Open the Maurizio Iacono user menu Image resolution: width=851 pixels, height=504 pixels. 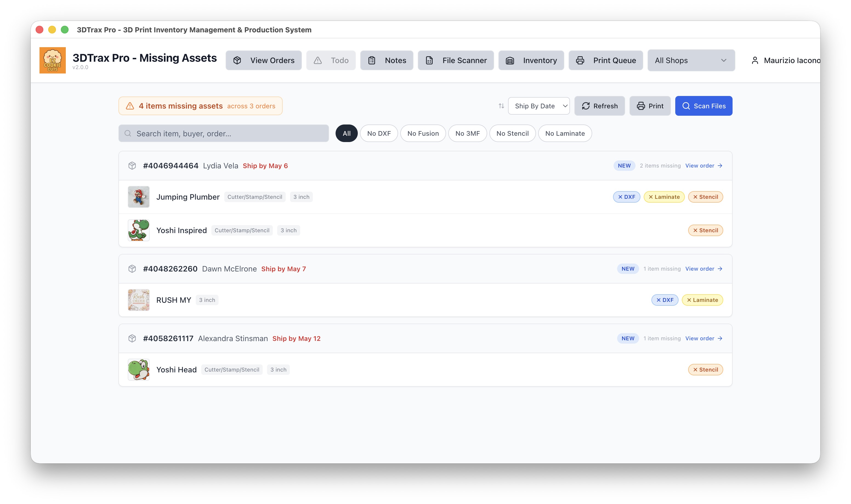click(x=785, y=60)
